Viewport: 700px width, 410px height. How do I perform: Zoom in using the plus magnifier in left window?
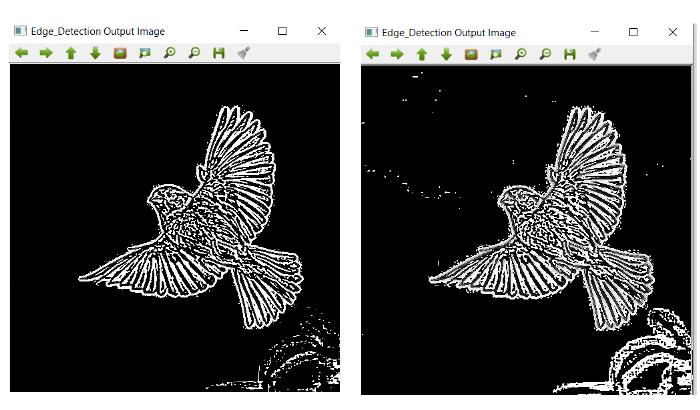point(170,53)
